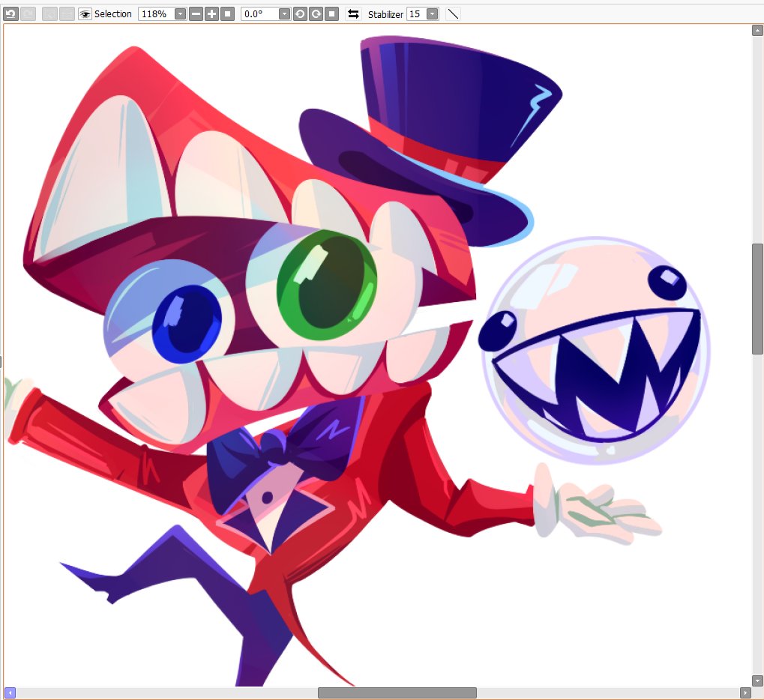This screenshot has width=764, height=700.
Task: Open the zoom percentage dropdown
Action: [x=180, y=14]
